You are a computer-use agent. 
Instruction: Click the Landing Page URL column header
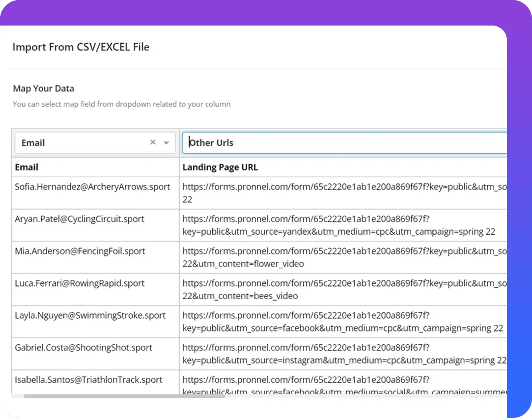pyautogui.click(x=220, y=167)
